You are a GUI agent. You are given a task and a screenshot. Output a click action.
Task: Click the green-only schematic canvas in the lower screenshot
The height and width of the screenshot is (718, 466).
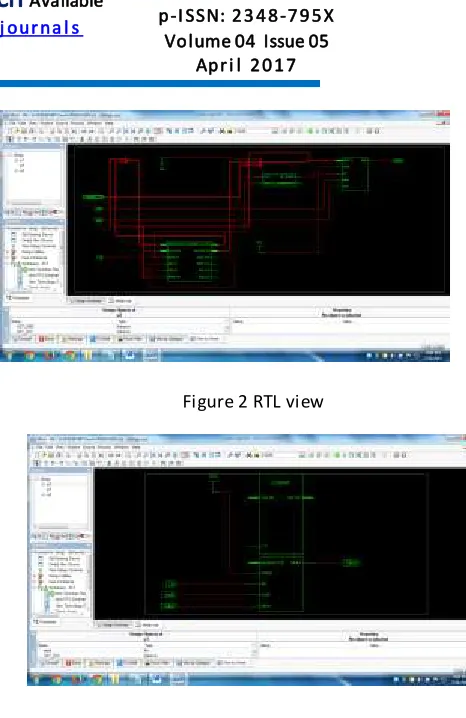(x=280, y=544)
